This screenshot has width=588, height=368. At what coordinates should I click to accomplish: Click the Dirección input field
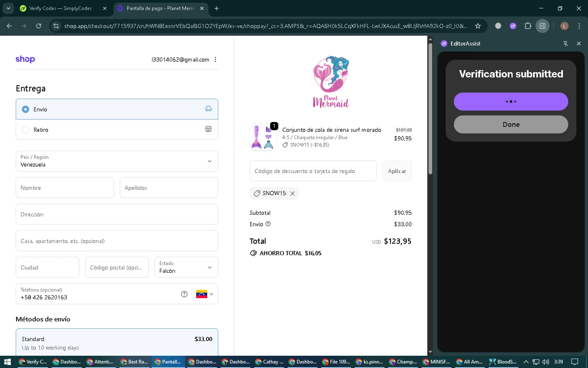click(117, 214)
